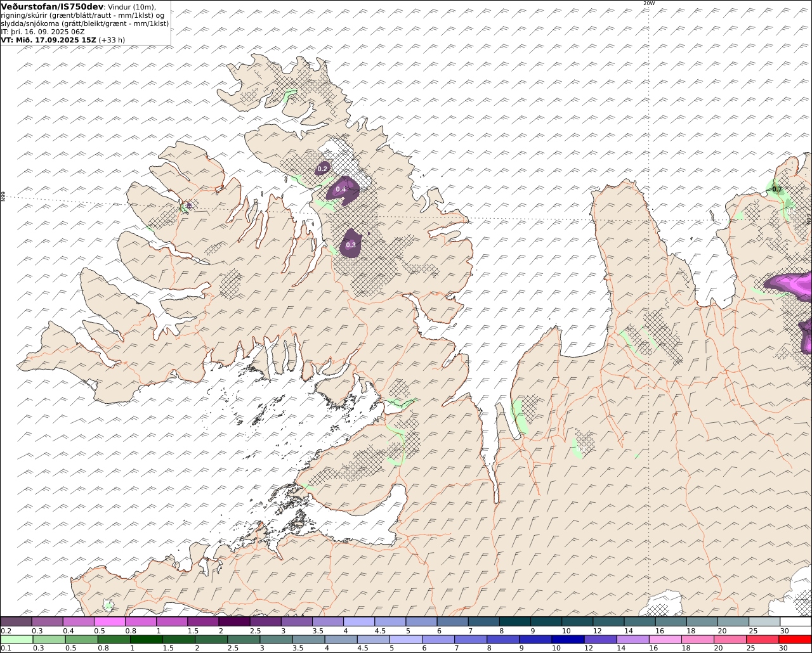The image size is (812, 653).
Task: Select the medium green 0.5 swatch, rain legend
Action: click(81, 639)
